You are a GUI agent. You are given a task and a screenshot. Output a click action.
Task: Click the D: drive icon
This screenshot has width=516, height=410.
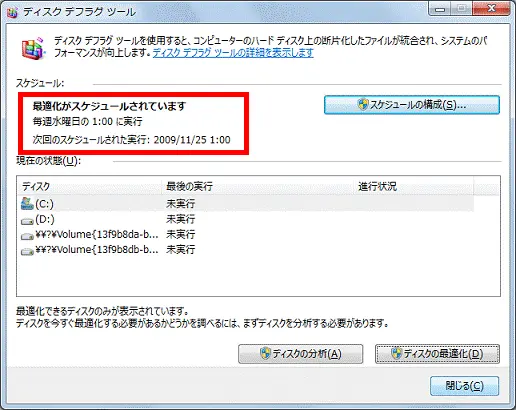[27, 220]
